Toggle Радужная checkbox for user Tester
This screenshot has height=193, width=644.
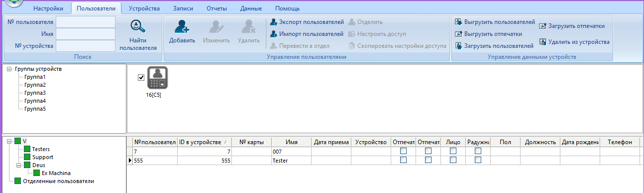pyautogui.click(x=478, y=160)
